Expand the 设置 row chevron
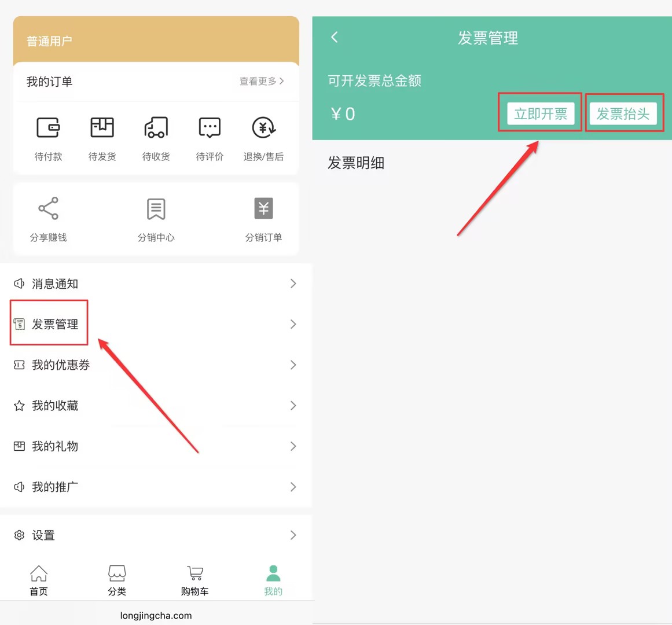This screenshot has height=625, width=672. pyautogui.click(x=293, y=535)
